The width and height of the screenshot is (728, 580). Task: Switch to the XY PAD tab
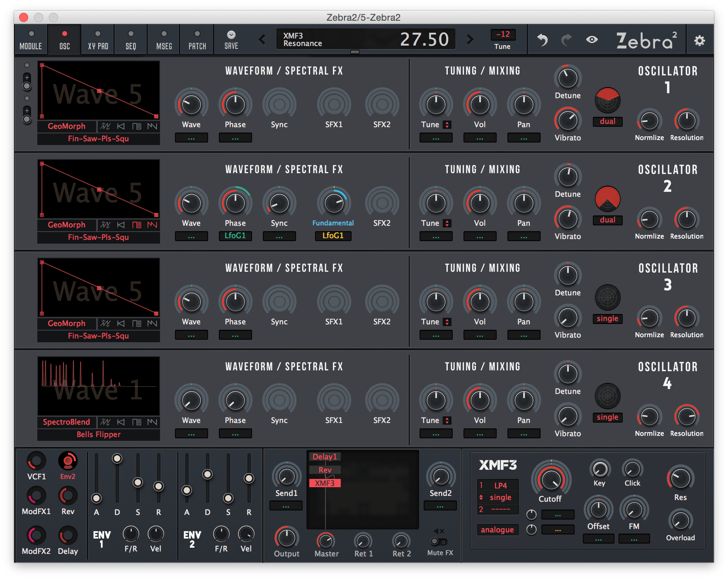pos(98,40)
